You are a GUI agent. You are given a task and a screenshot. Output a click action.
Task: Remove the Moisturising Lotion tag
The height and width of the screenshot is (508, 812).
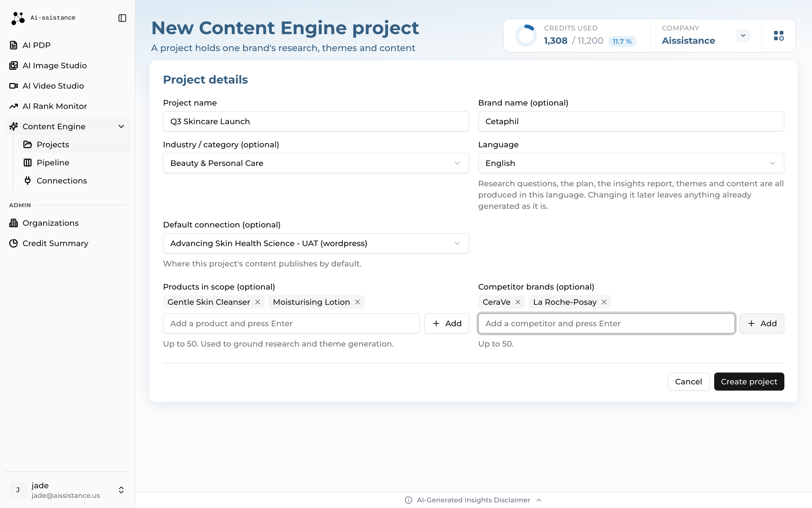click(357, 302)
